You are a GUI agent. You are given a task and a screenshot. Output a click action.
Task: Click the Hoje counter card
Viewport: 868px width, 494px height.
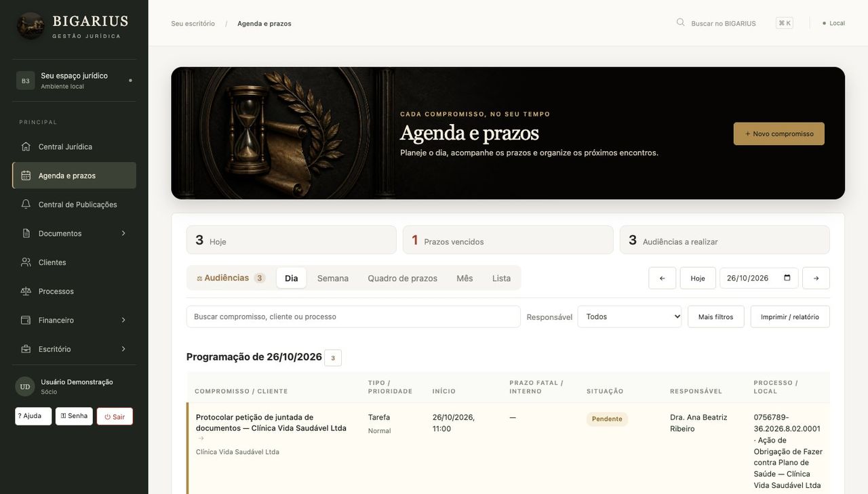click(x=292, y=240)
